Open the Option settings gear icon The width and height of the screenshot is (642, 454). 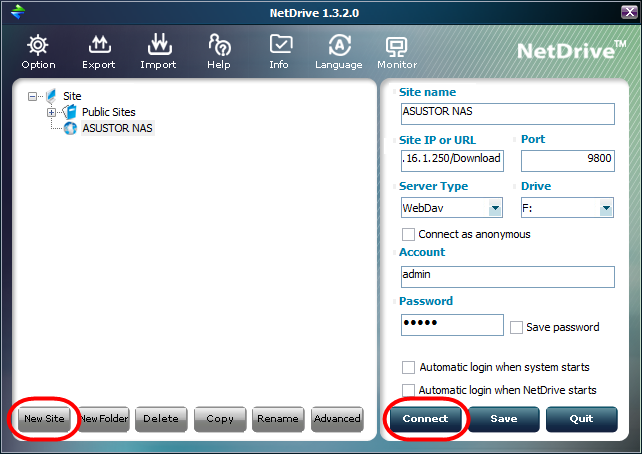(38, 45)
